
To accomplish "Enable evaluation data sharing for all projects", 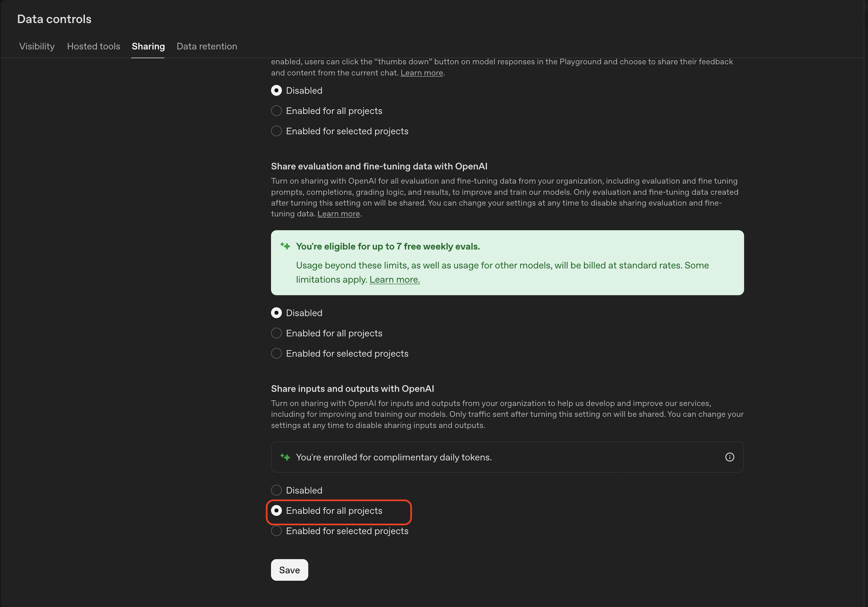I will point(276,333).
